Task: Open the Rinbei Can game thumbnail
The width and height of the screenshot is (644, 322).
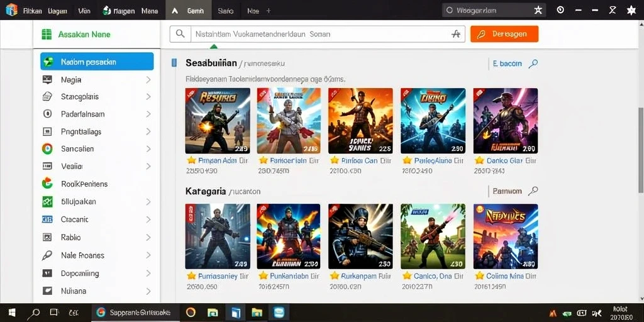Action: click(x=360, y=121)
